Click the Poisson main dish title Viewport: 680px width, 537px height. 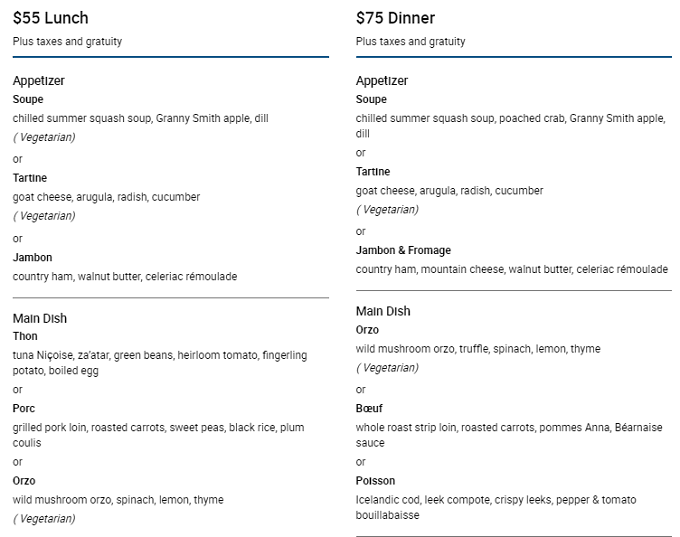click(x=375, y=481)
